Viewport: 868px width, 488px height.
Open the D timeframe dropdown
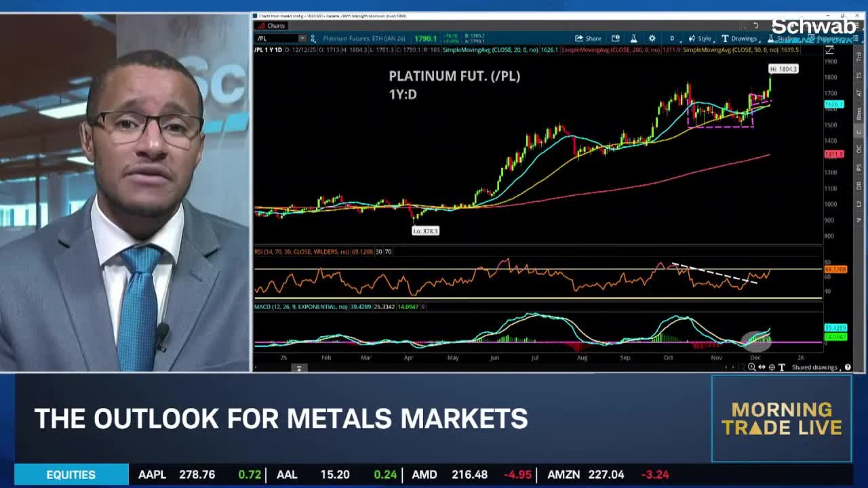(672, 39)
